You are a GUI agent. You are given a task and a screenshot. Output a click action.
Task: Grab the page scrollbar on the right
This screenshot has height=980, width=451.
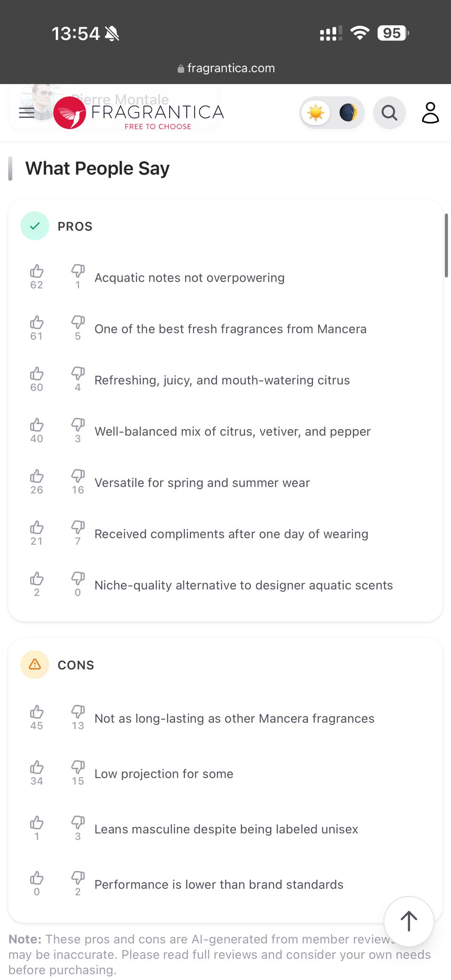click(446, 245)
